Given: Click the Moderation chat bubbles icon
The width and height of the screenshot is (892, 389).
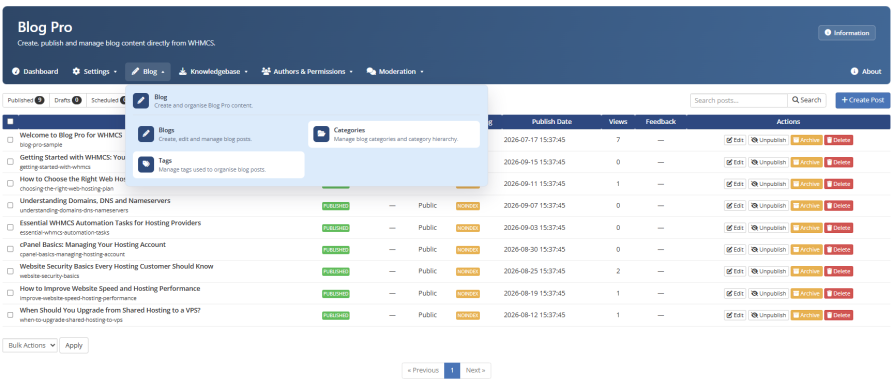Looking at the screenshot, I should [371, 72].
